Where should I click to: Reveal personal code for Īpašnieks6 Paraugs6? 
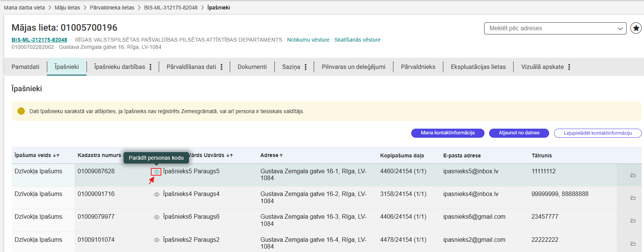156,217
